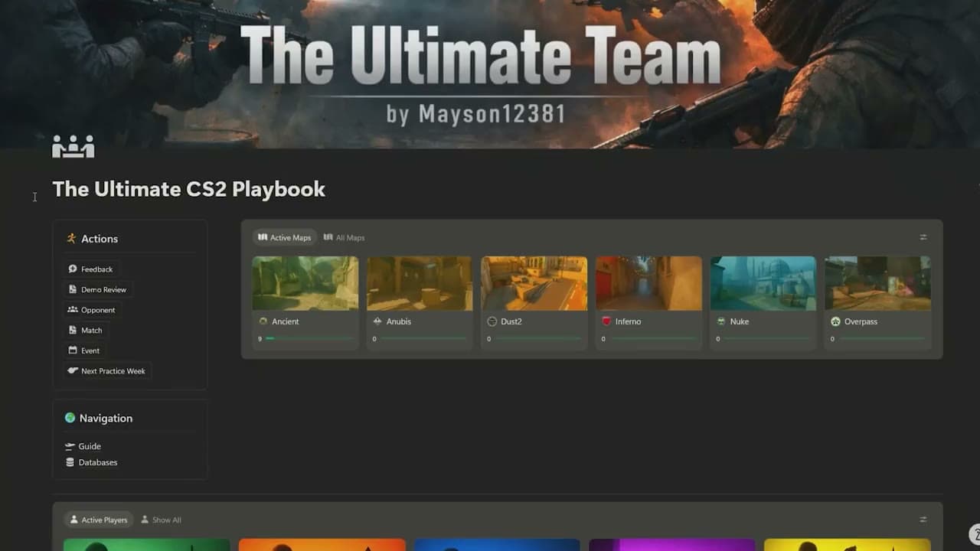Viewport: 980px width, 551px height.
Task: Click the Nuke progress bar
Action: point(767,338)
